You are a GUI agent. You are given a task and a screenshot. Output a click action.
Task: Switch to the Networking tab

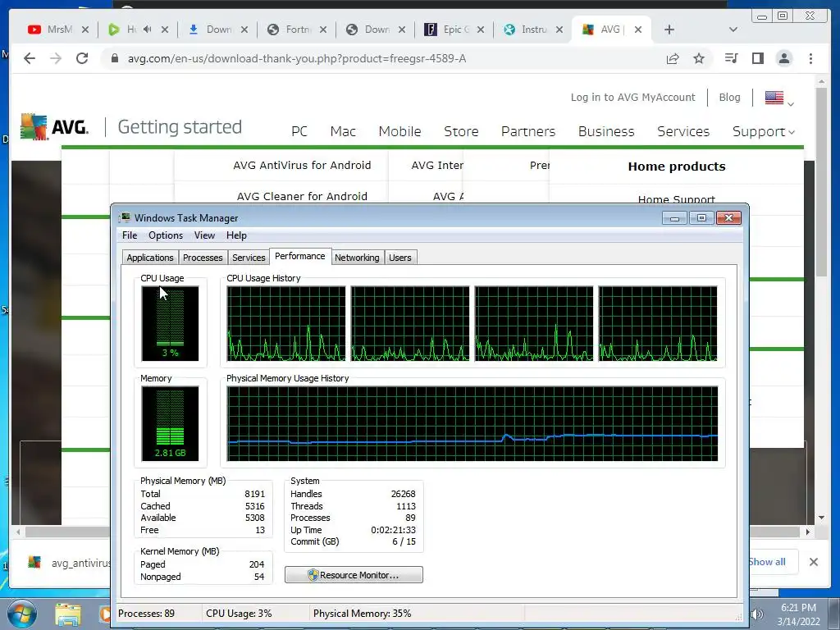pos(357,258)
